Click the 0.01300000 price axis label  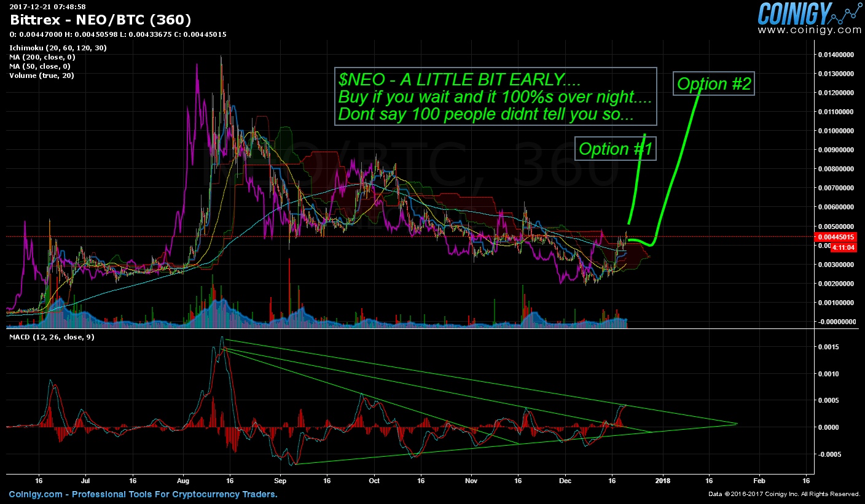coord(837,74)
